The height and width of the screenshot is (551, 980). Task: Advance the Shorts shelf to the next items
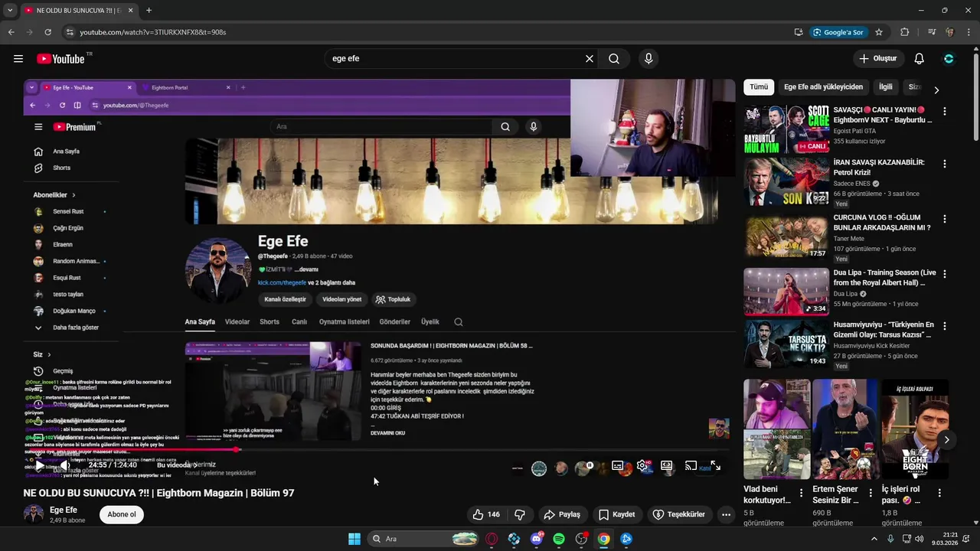(x=947, y=439)
